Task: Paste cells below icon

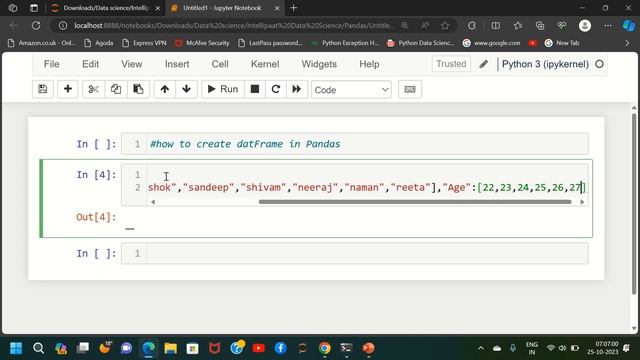Action: (138, 89)
